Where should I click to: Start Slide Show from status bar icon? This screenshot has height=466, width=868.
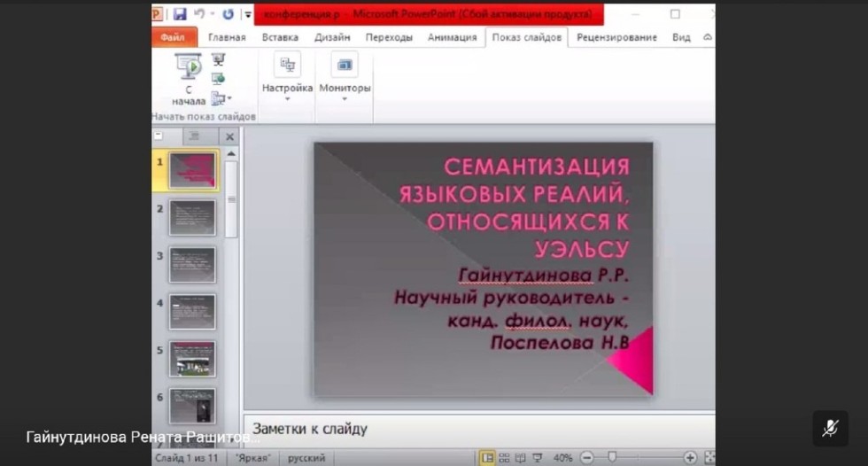click(x=537, y=458)
